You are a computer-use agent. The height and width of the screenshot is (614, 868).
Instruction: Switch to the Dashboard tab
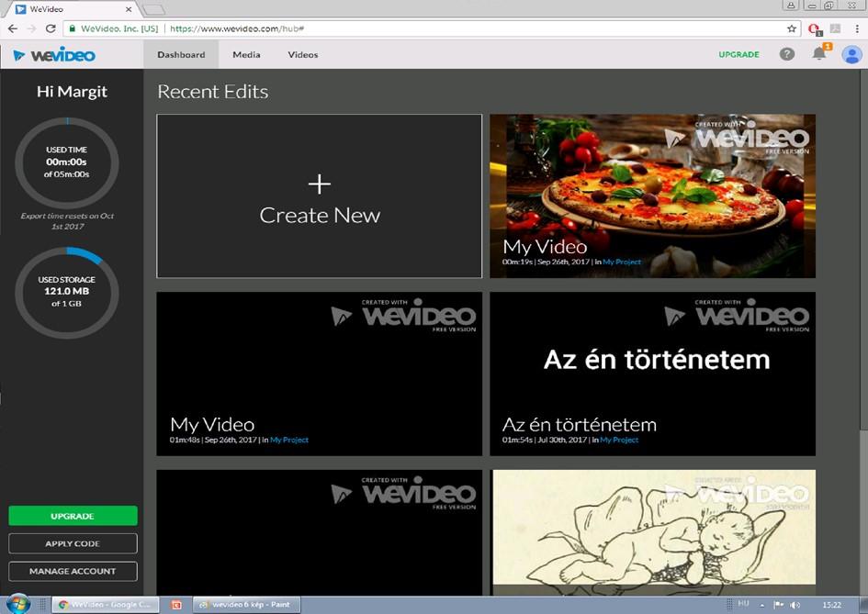click(181, 55)
